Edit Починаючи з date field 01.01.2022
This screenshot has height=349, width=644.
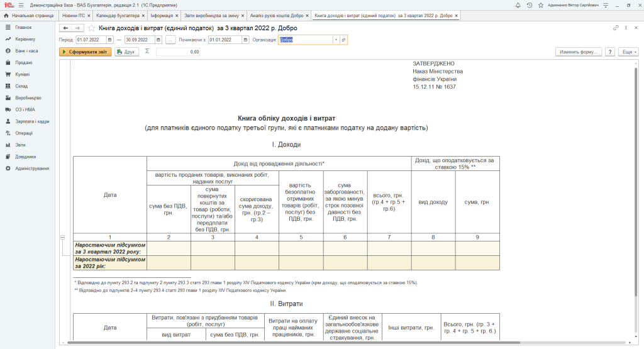click(225, 40)
